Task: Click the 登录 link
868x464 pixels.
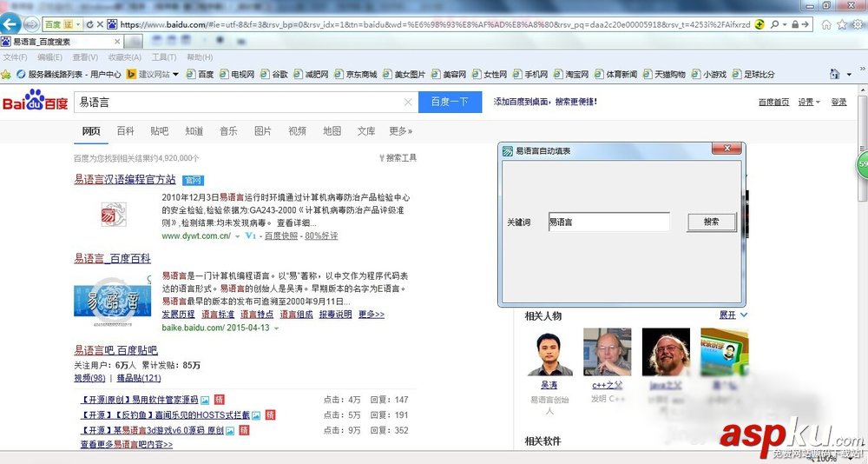Action: 838,102
